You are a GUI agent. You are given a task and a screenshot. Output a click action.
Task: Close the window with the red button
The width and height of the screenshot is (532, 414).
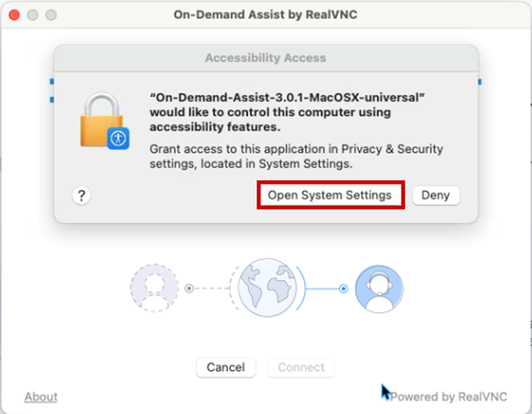pyautogui.click(x=14, y=14)
